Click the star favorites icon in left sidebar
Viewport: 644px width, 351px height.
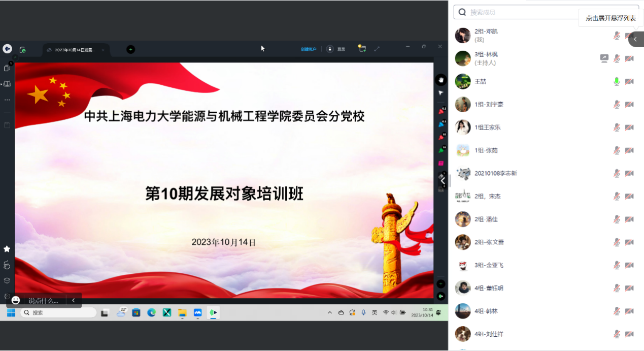(7, 249)
